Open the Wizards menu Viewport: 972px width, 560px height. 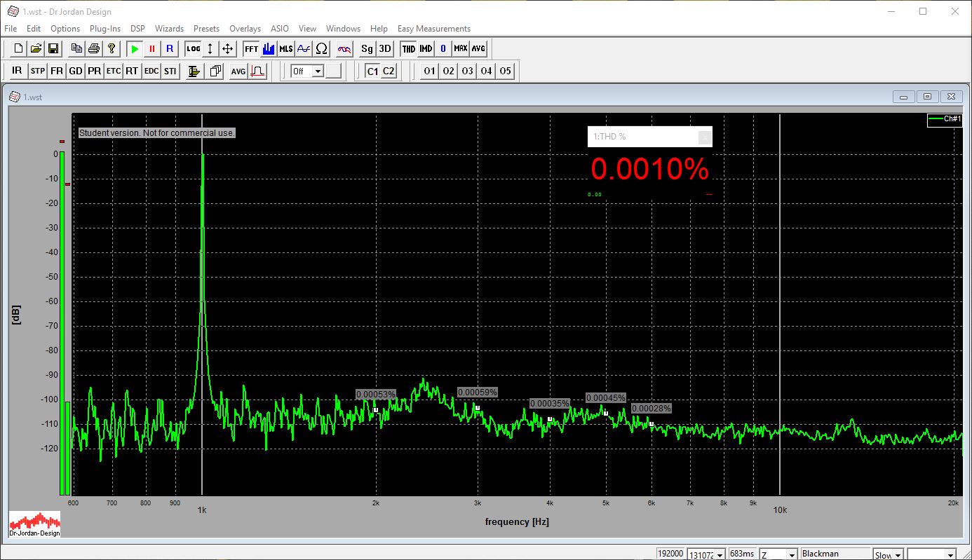pos(169,29)
